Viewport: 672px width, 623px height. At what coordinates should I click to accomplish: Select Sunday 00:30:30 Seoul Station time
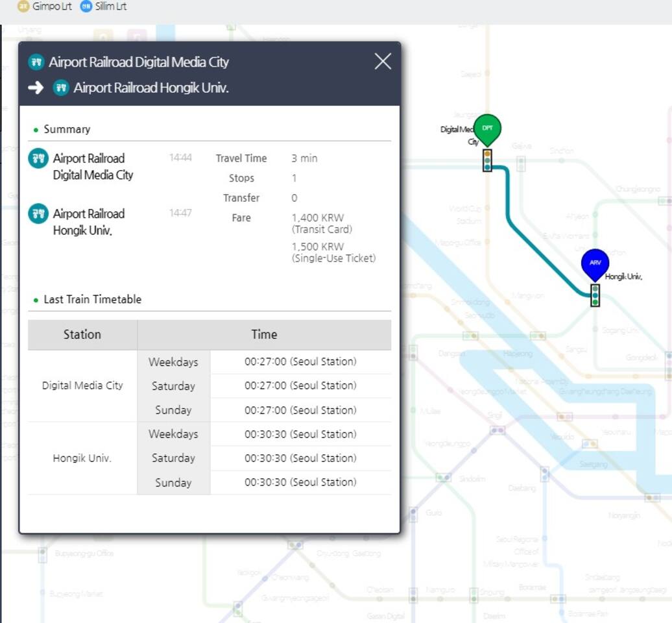click(300, 482)
